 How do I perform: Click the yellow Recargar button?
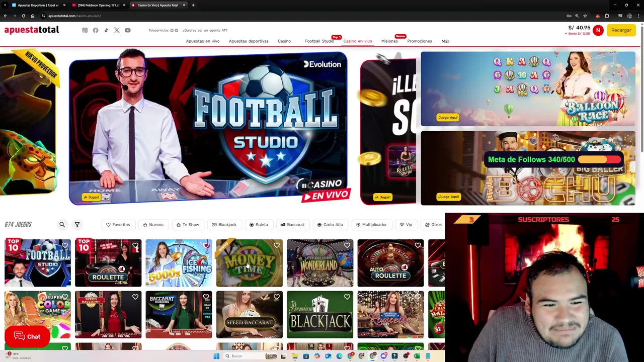click(x=621, y=30)
